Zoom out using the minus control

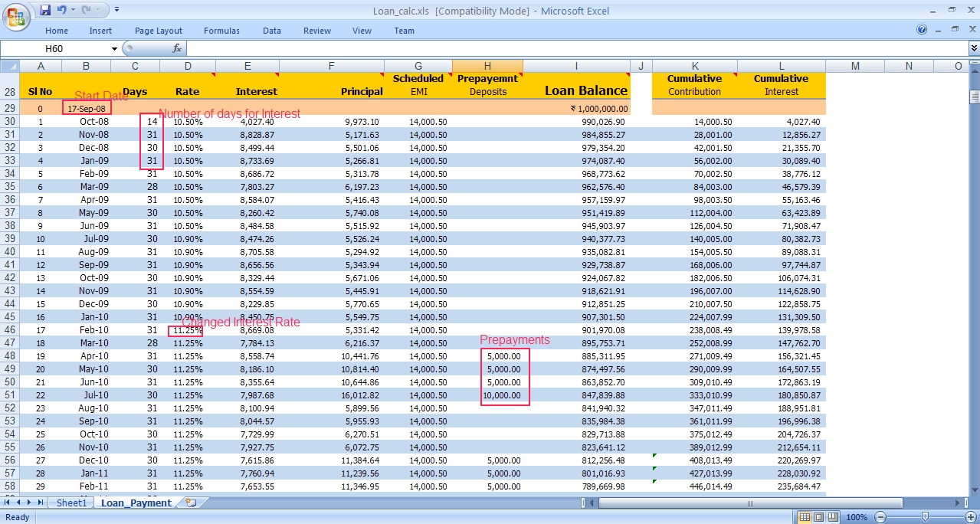click(x=881, y=517)
